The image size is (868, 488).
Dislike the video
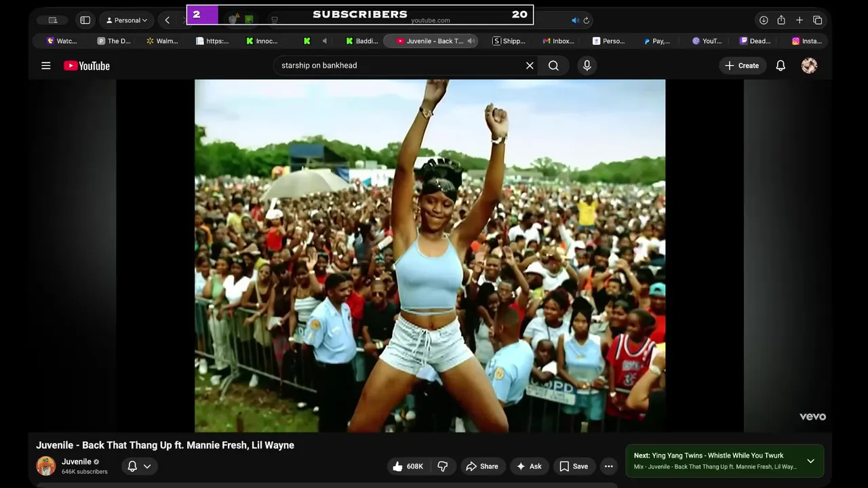coord(443,466)
